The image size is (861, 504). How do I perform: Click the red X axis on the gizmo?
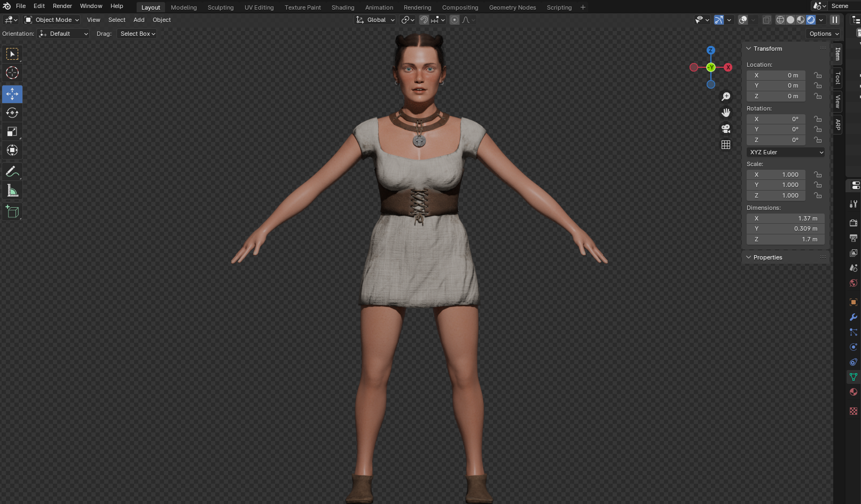pos(727,67)
